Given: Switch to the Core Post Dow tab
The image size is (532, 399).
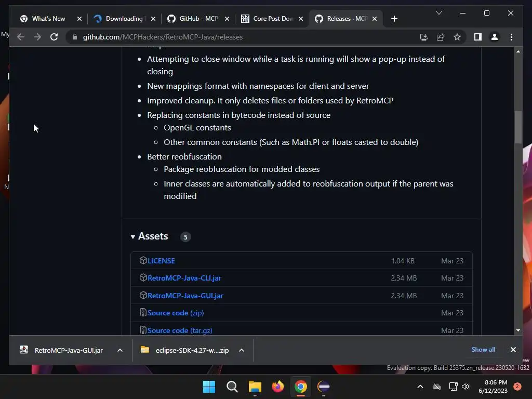Looking at the screenshot, I should tap(273, 19).
